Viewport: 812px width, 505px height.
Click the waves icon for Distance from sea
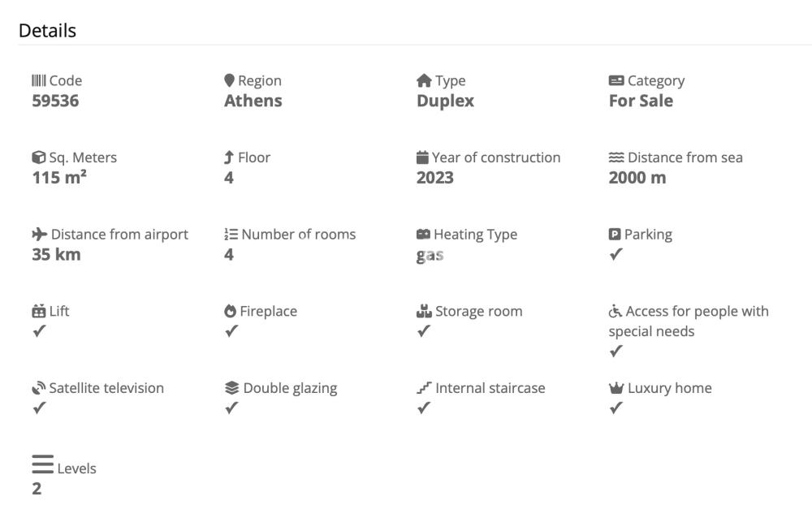[616, 158]
